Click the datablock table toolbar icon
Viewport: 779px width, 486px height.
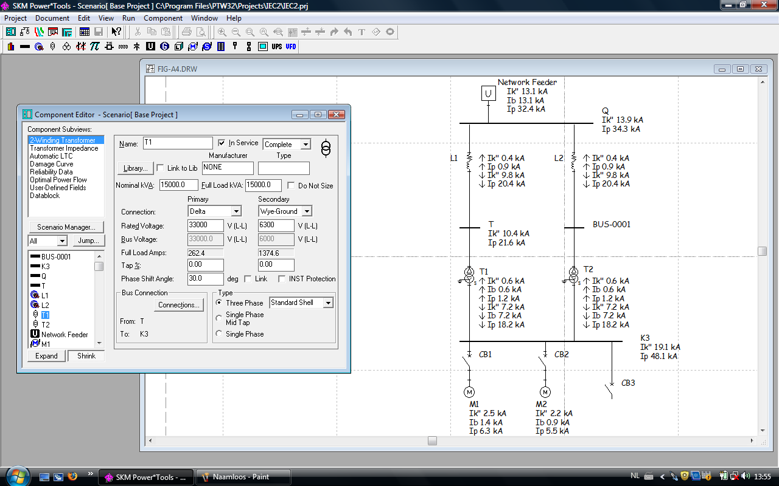pyautogui.click(x=84, y=32)
